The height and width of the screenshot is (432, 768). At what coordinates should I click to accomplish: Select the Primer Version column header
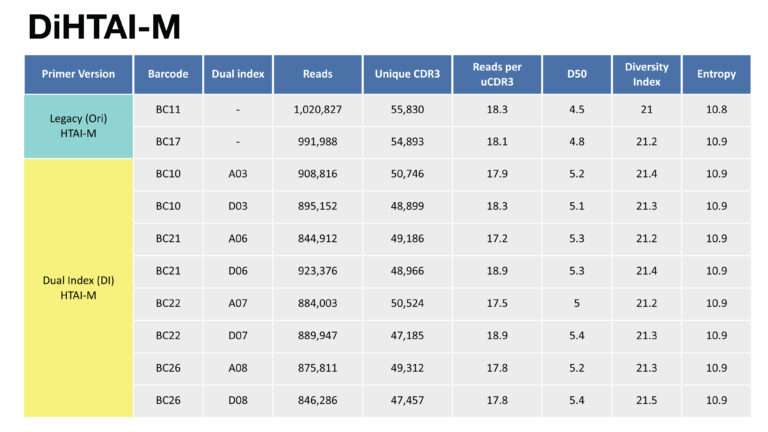(78, 74)
